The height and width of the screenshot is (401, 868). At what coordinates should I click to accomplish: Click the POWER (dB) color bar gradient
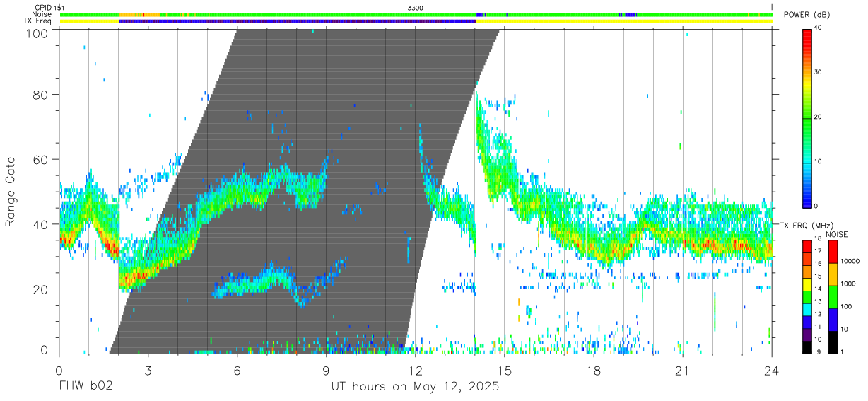point(808,117)
